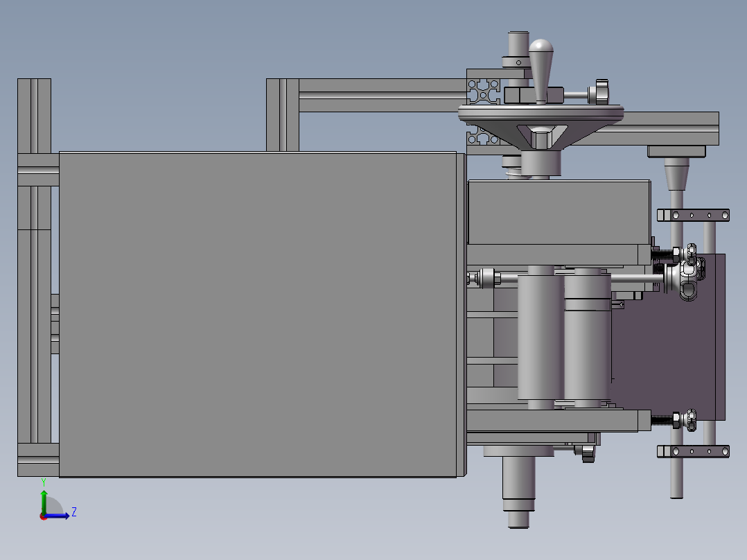Select the upper right bracket with holes

click(693, 216)
